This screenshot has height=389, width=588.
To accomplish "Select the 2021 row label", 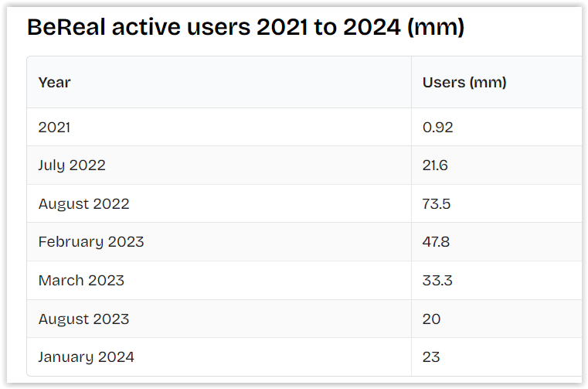I will [54, 127].
